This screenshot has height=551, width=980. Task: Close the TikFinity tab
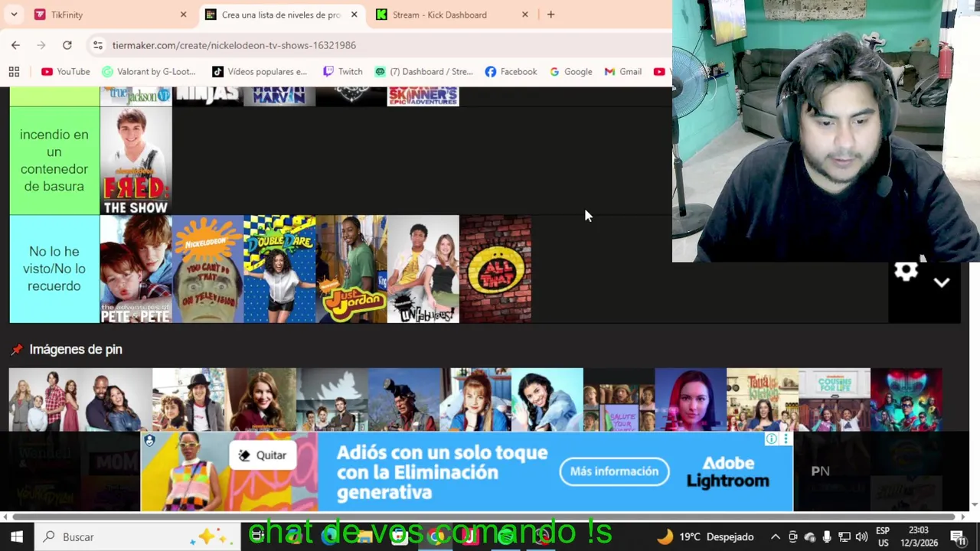click(x=183, y=15)
